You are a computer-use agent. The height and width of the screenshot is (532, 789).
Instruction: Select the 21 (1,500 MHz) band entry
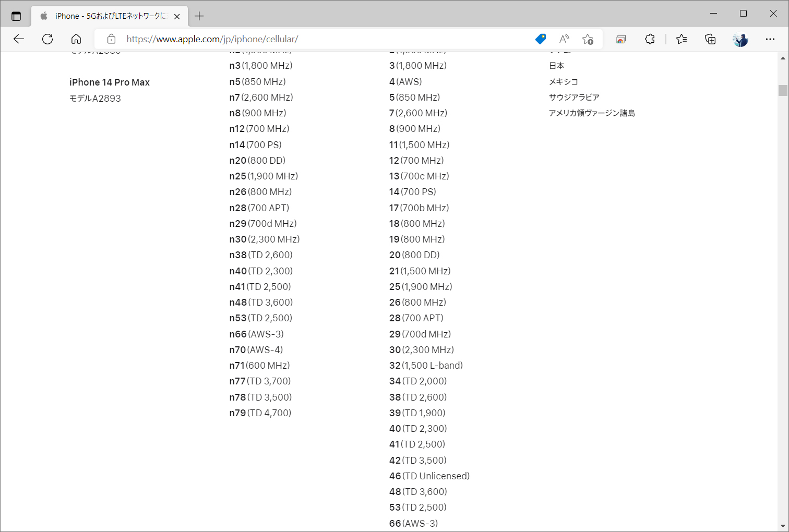(420, 271)
